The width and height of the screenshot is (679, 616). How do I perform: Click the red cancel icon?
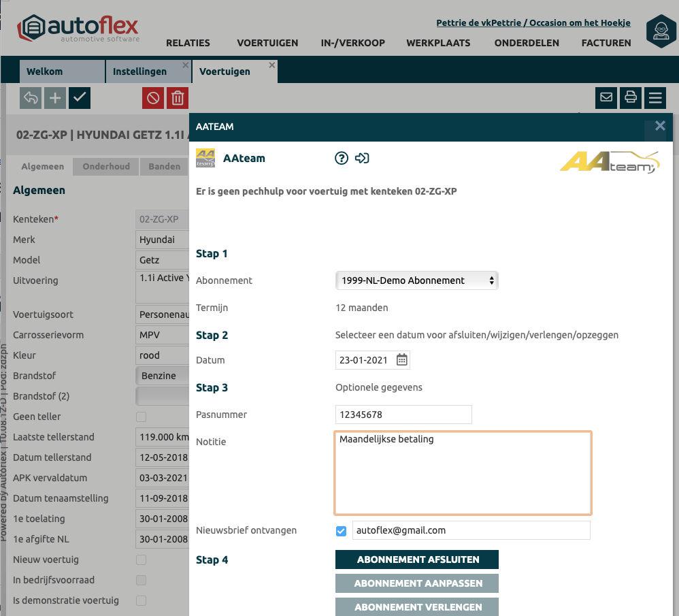pos(153,98)
